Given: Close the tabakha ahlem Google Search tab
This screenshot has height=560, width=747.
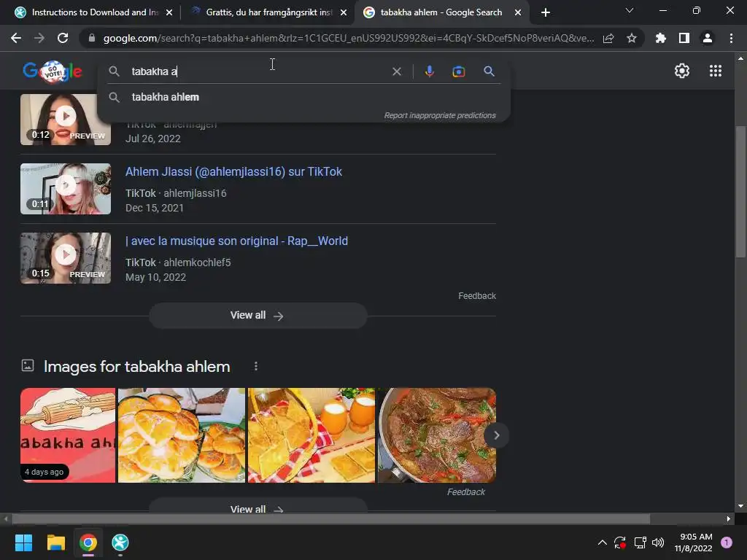Looking at the screenshot, I should pyautogui.click(x=518, y=12).
